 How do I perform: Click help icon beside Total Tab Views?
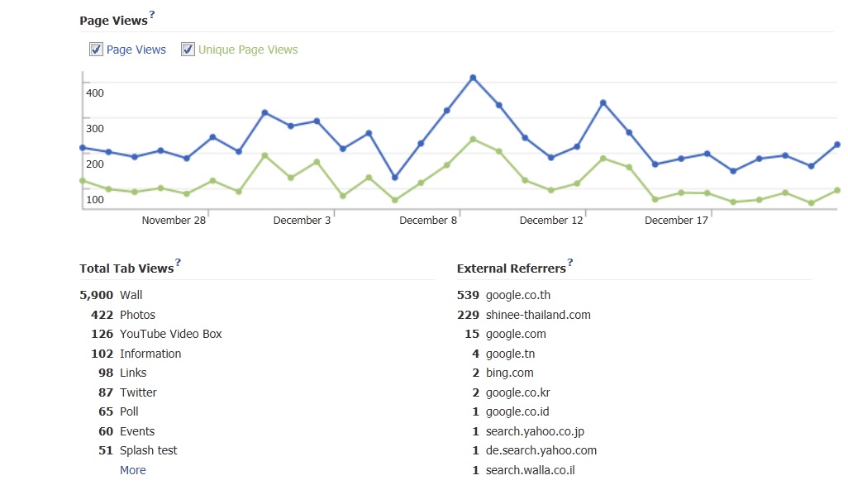pyautogui.click(x=178, y=263)
